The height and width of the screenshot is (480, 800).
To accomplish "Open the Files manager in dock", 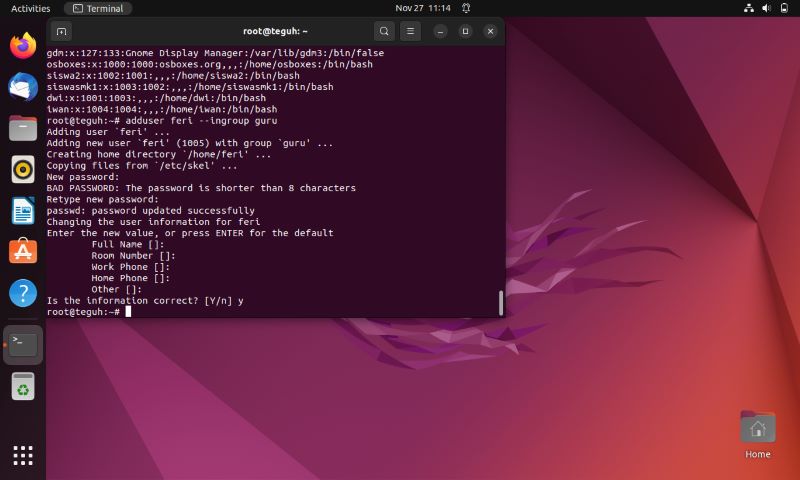I will point(23,128).
